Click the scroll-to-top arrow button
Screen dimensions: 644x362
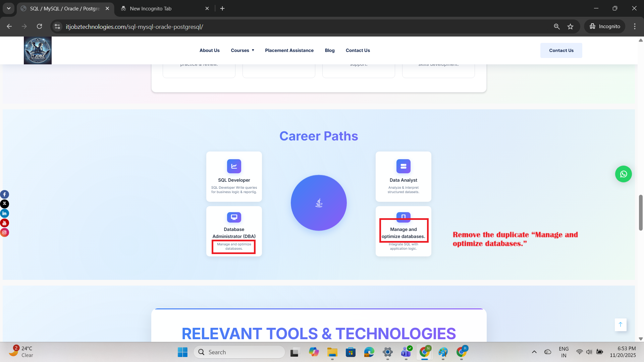click(620, 324)
